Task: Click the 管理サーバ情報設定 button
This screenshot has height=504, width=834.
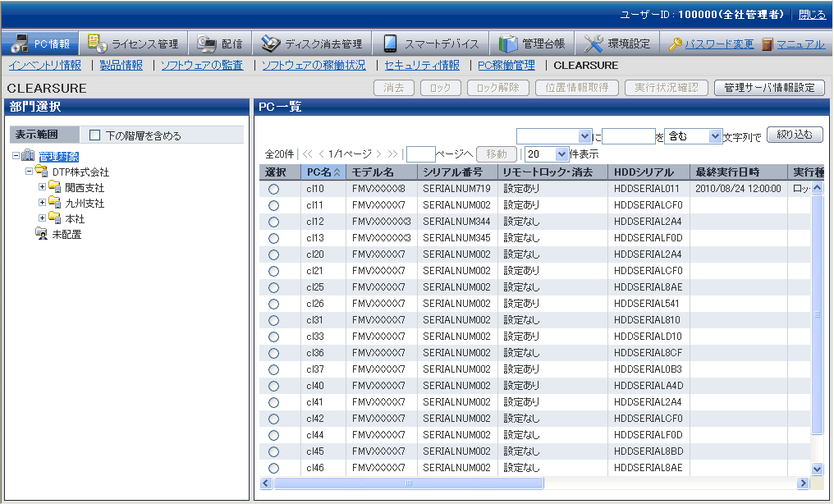Action: pyautogui.click(x=769, y=88)
